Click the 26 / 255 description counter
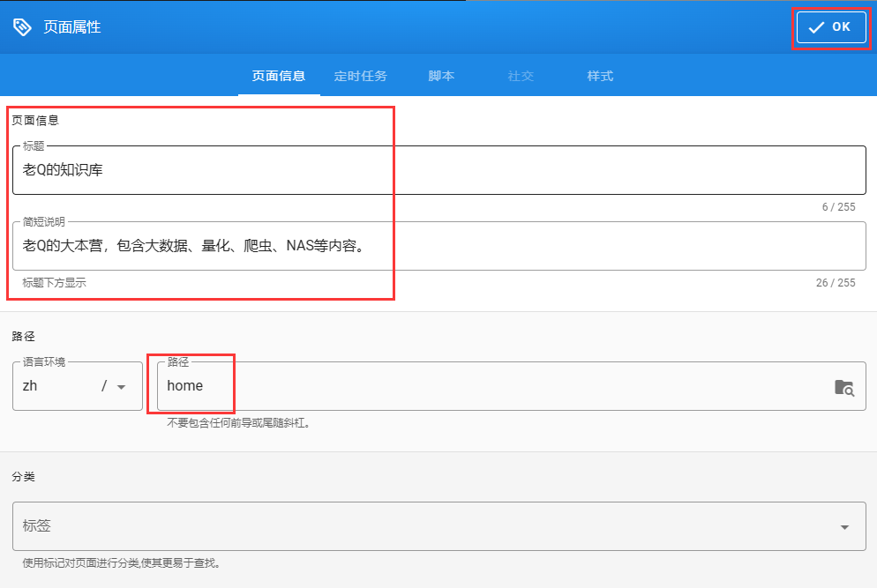Image resolution: width=877 pixels, height=588 pixels. pyautogui.click(x=836, y=283)
